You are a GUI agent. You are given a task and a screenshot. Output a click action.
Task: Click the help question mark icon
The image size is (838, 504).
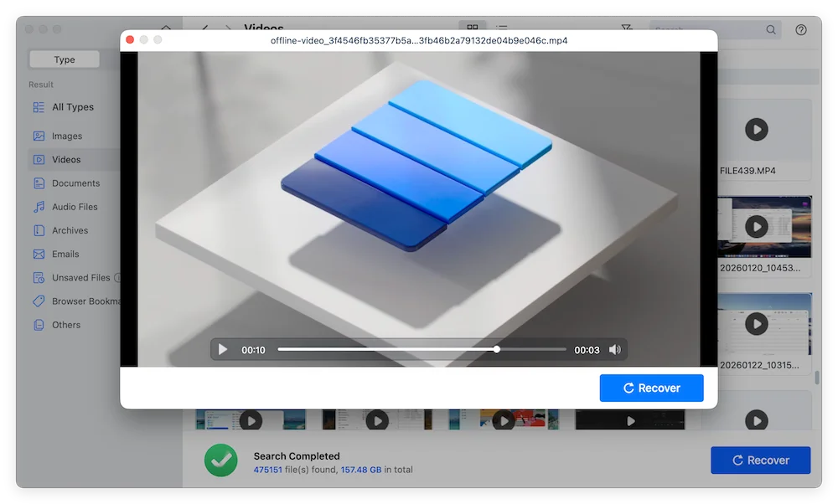pyautogui.click(x=800, y=30)
